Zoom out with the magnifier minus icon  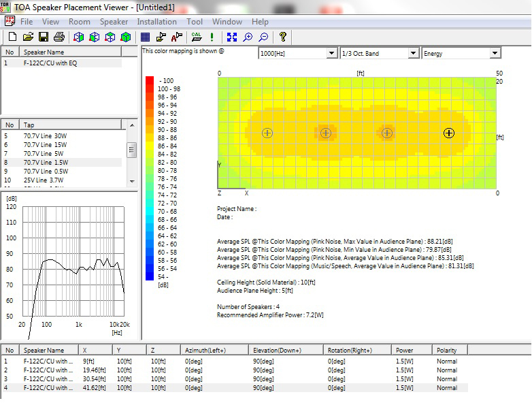(263, 37)
